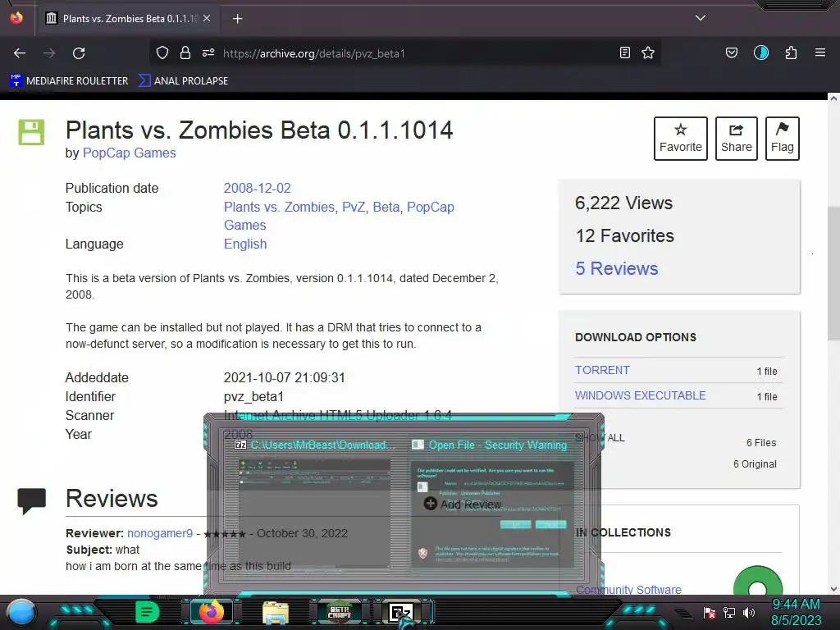Reload the current page
The height and width of the screenshot is (630, 840).
click(x=79, y=53)
